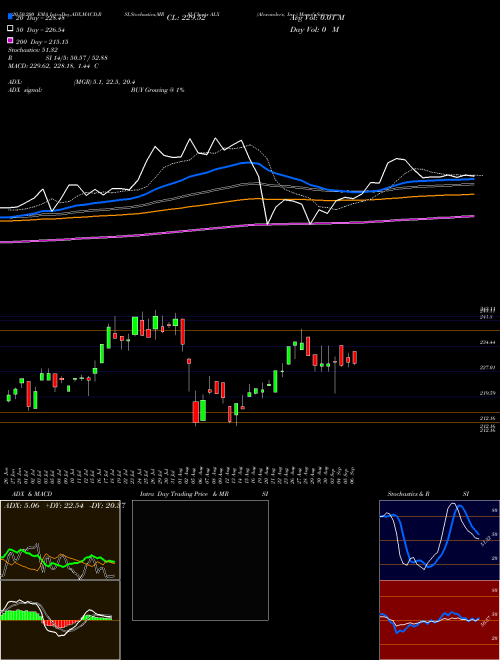Click the 227.01 price axis label
Viewport: 500px width, 660px height.
pyautogui.click(x=488, y=367)
